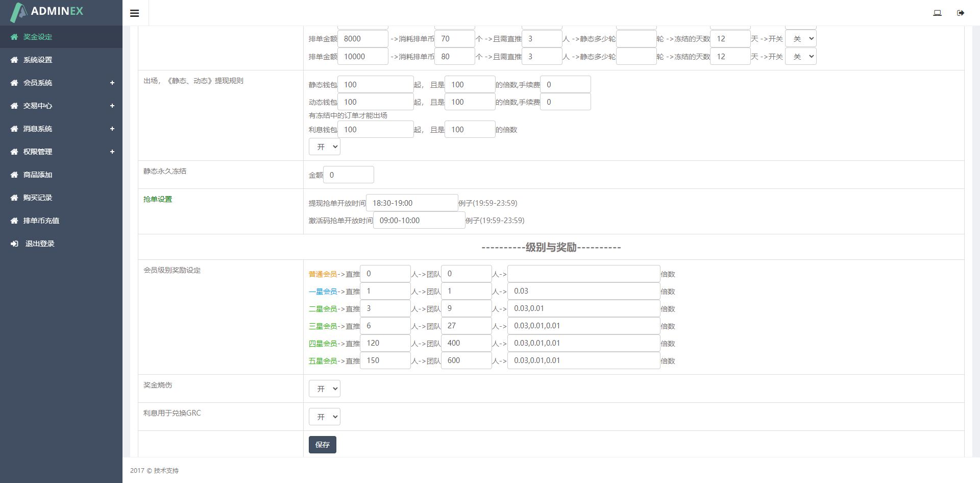Click the laptop screen icon in header
The height and width of the screenshot is (483, 980).
tap(937, 13)
